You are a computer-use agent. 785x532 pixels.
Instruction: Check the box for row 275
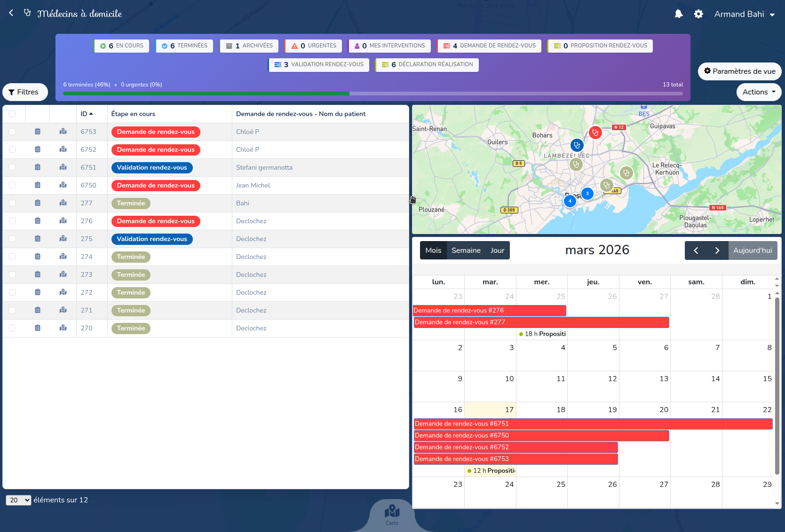[12, 239]
